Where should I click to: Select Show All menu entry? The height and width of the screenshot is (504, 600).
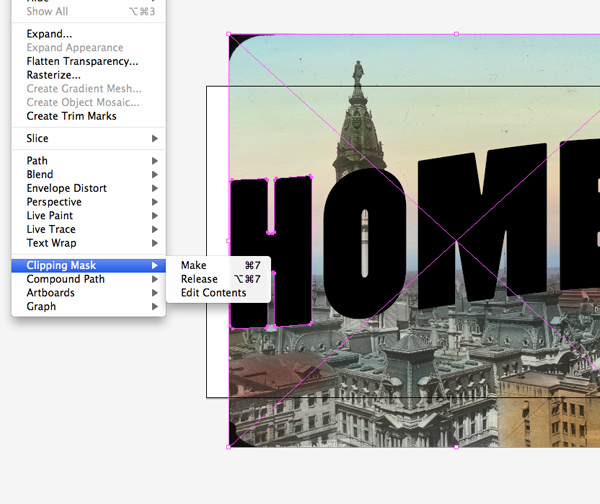(x=88, y=11)
